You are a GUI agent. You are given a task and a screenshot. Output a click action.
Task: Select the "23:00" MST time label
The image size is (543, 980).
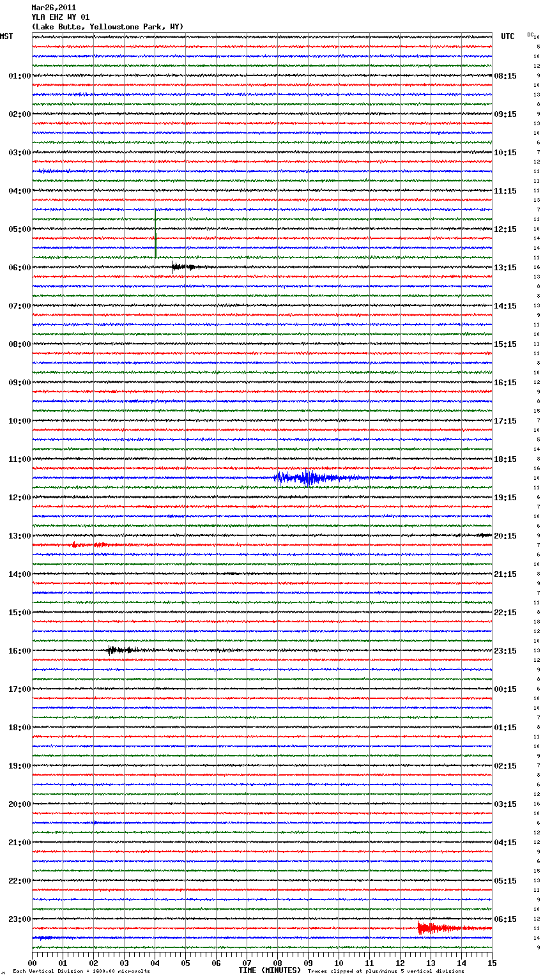tap(20, 919)
